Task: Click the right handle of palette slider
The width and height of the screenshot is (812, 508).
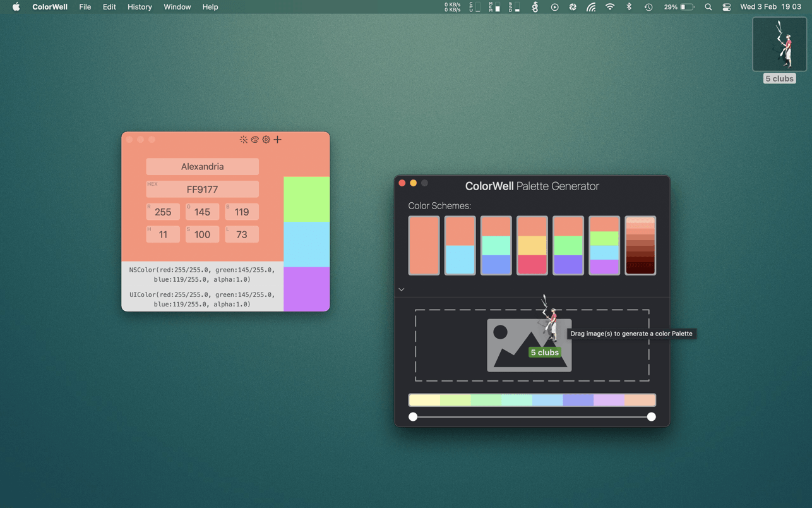Action: click(x=651, y=417)
